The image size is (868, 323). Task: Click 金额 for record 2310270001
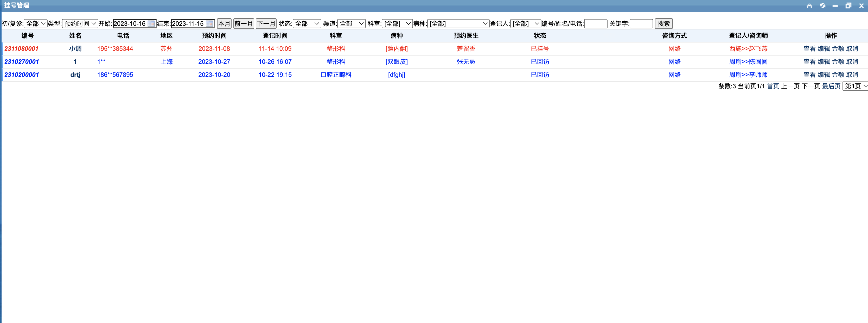[838, 62]
